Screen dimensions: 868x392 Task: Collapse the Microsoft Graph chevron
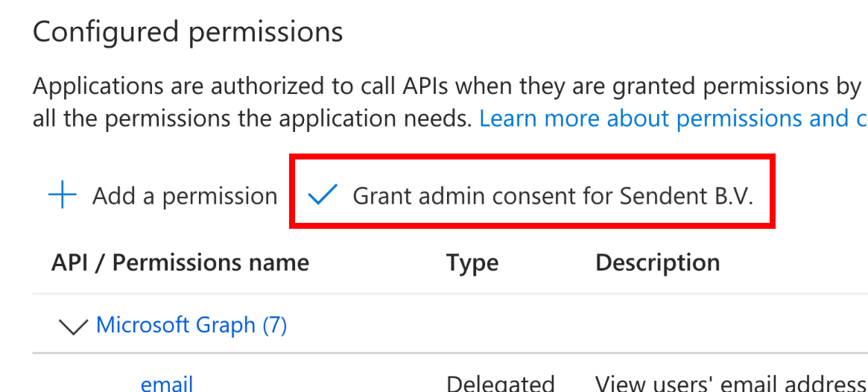click(x=72, y=326)
